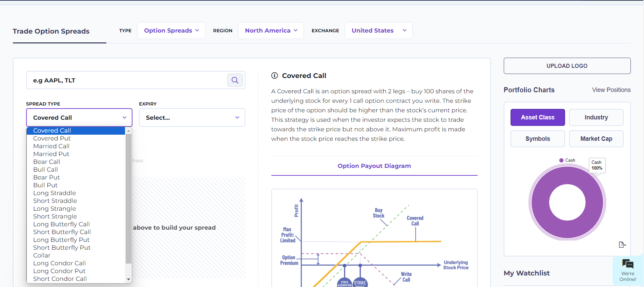The image size is (644, 287).
Task: Open the Type Option Spreads dropdown
Action: click(171, 31)
